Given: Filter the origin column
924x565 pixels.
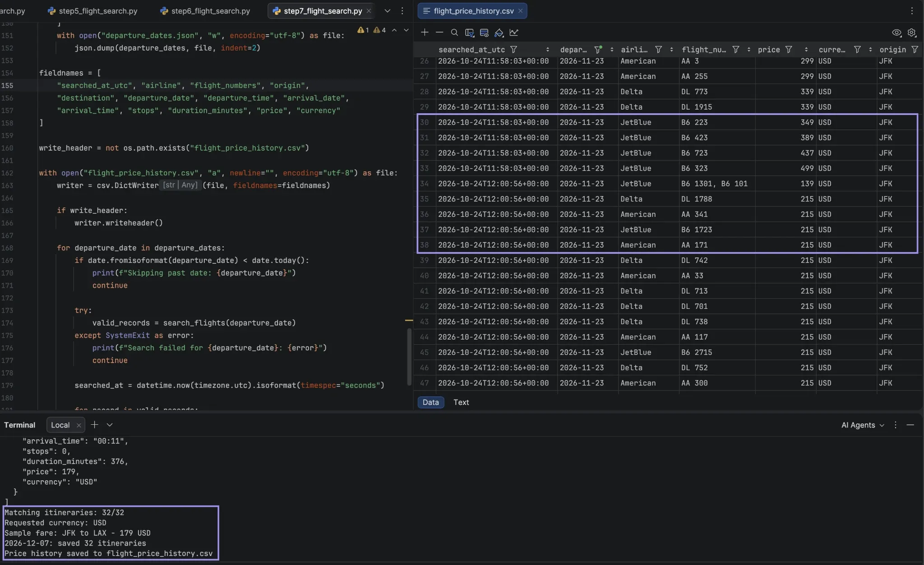Looking at the screenshot, I should [915, 50].
